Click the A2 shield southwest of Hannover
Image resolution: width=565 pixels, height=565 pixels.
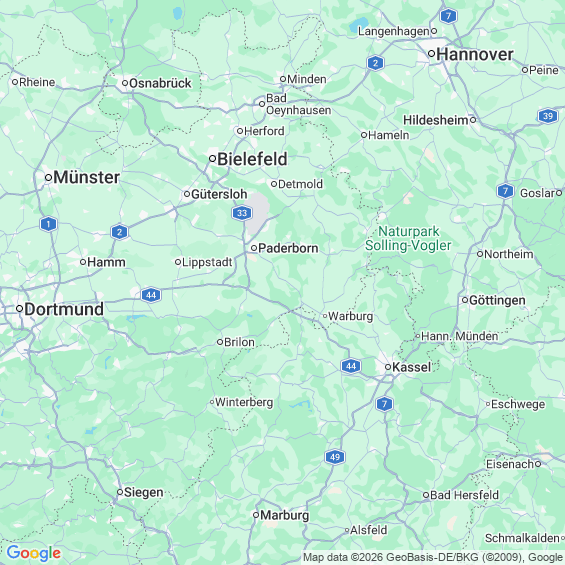click(375, 63)
